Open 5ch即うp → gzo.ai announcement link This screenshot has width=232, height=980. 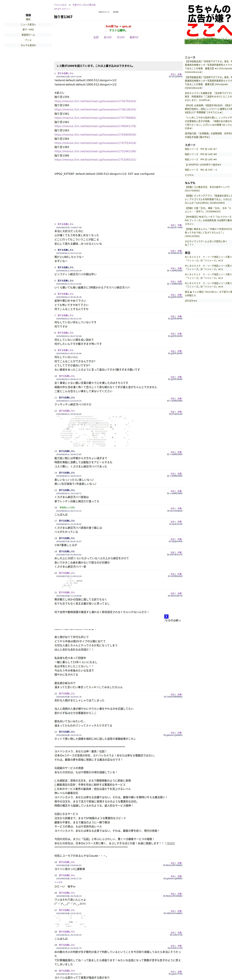pos(118,27)
